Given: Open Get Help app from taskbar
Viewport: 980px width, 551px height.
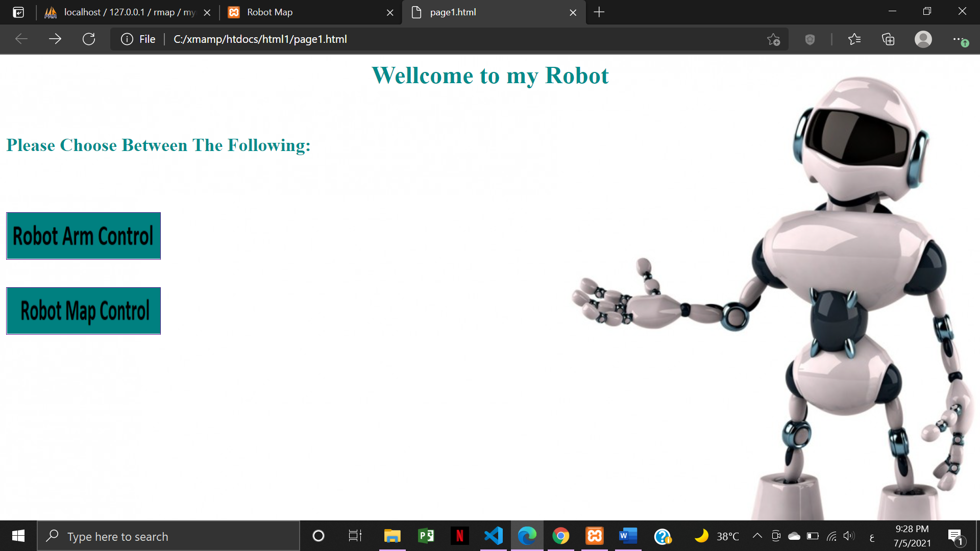Looking at the screenshot, I should point(663,536).
